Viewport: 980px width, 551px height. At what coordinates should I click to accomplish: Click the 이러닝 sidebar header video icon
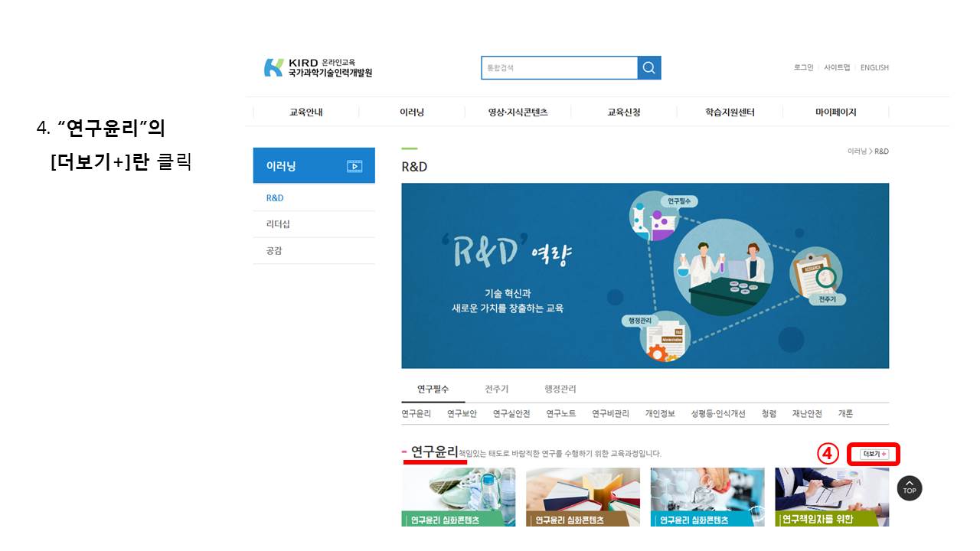[x=354, y=166]
